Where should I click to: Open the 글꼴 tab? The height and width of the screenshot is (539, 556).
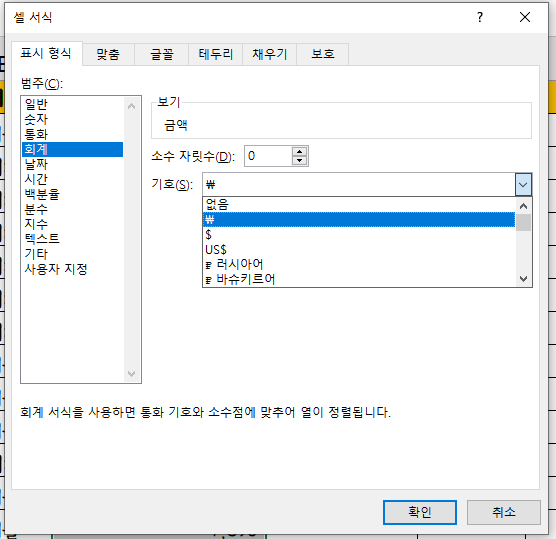[x=162, y=54]
